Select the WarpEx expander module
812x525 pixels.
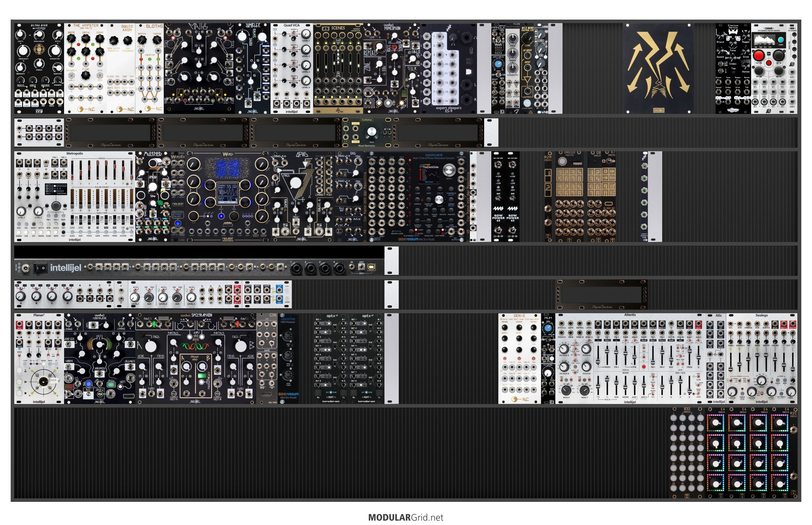click(x=178, y=196)
